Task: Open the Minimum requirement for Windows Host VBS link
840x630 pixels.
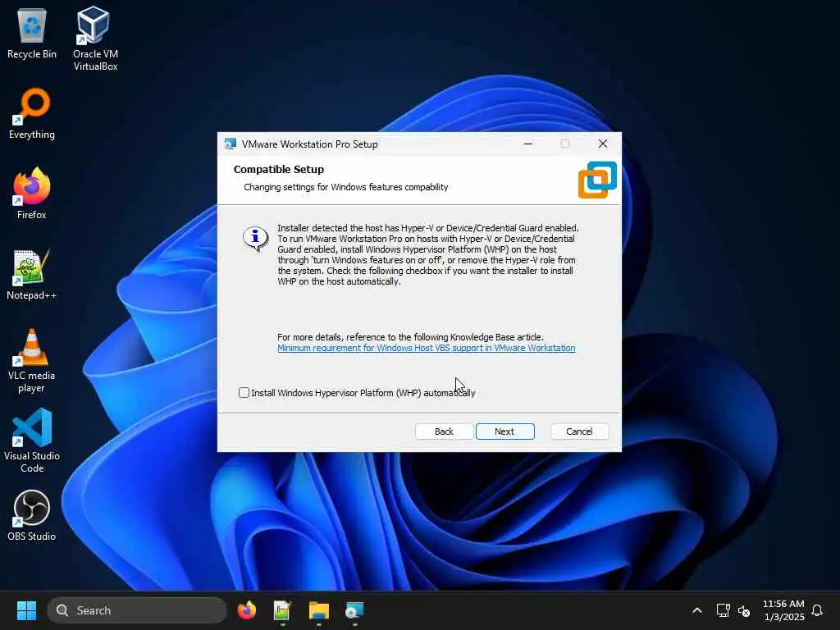Action: [426, 348]
